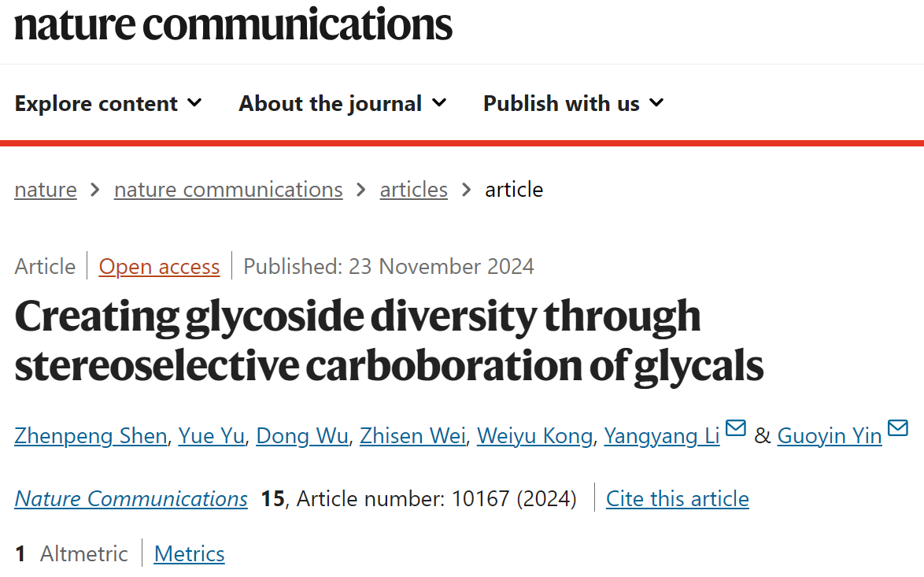Open the About the journal menu
The height and width of the screenshot is (577, 924).
pos(342,103)
